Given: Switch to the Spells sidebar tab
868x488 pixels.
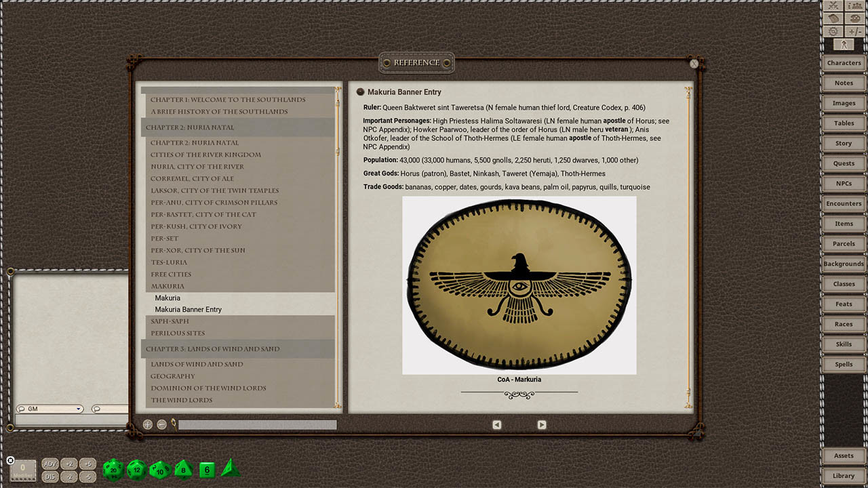Looking at the screenshot, I should pyautogui.click(x=843, y=364).
